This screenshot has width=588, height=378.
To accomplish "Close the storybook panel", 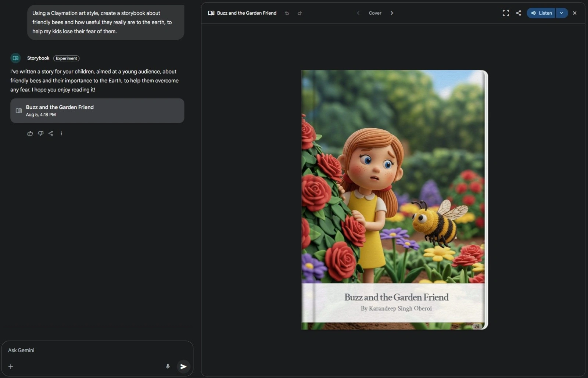I will [575, 13].
